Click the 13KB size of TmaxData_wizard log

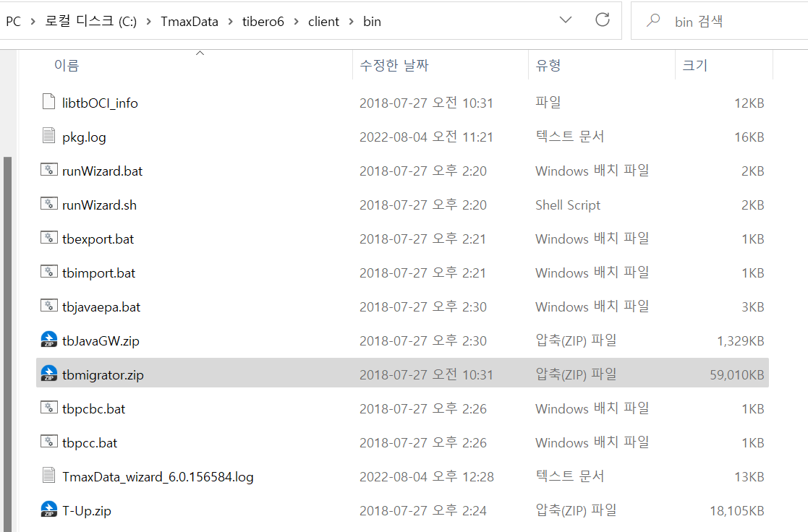point(749,477)
